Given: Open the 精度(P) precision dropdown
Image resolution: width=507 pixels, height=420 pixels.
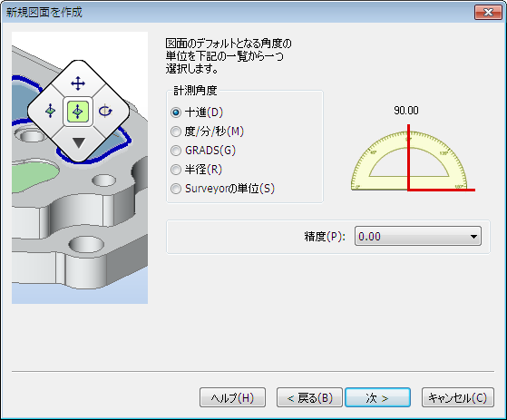Looking at the screenshot, I should (x=418, y=237).
